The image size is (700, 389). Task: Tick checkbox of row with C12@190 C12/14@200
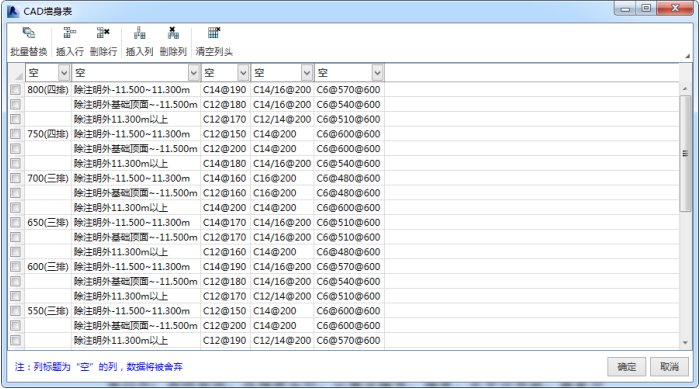(x=16, y=340)
